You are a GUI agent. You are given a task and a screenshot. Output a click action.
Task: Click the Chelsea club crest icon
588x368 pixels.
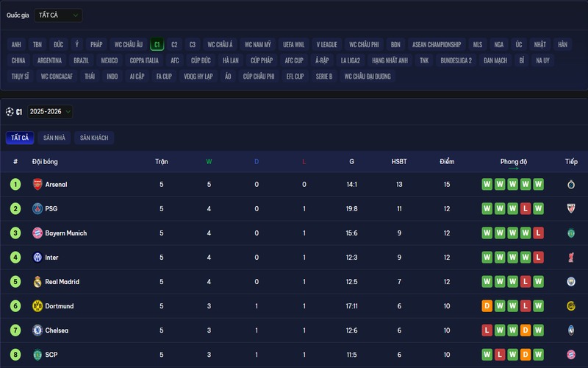[x=37, y=330]
